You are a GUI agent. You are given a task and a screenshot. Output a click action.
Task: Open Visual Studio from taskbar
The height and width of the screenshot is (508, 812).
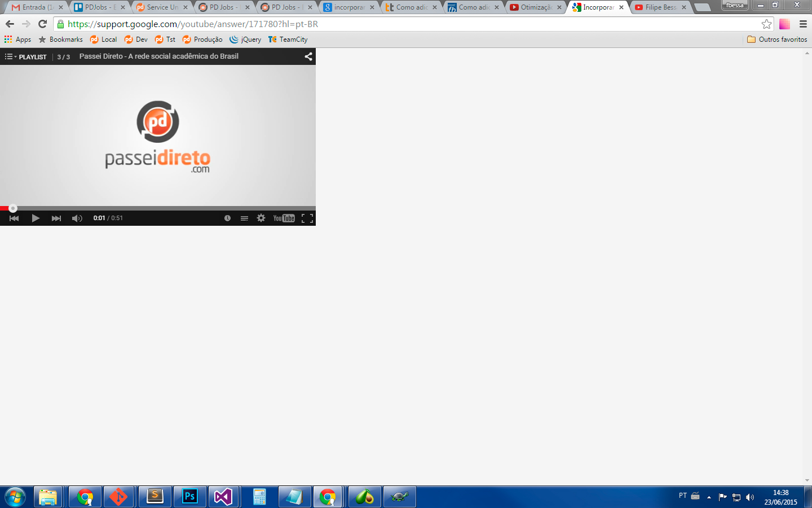pos(223,497)
